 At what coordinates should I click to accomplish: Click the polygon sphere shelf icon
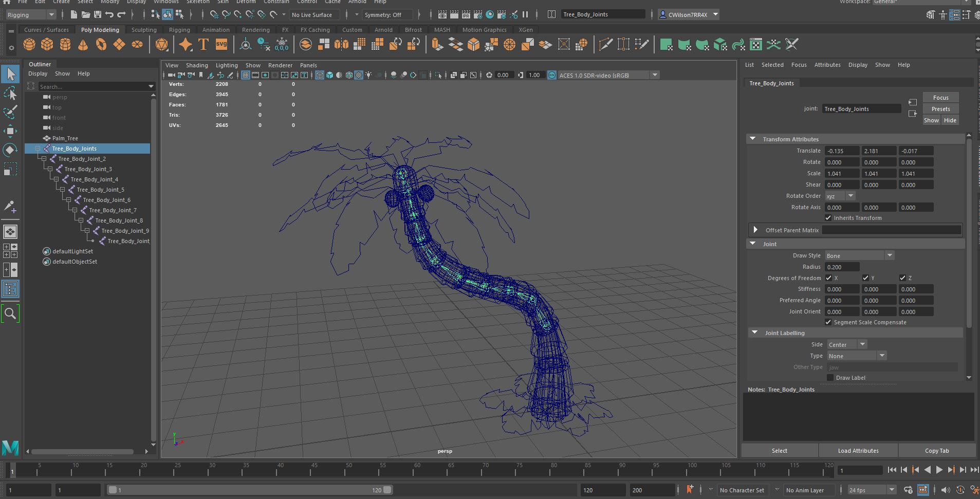click(29, 45)
